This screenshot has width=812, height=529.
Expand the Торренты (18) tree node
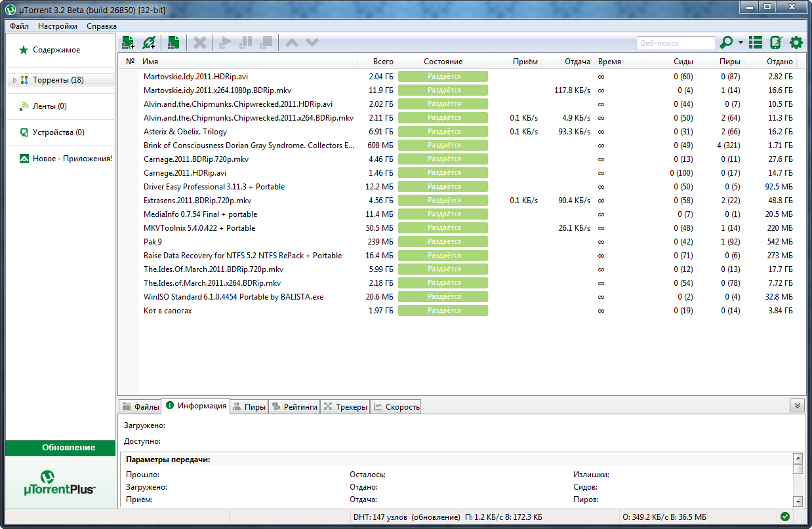14,80
